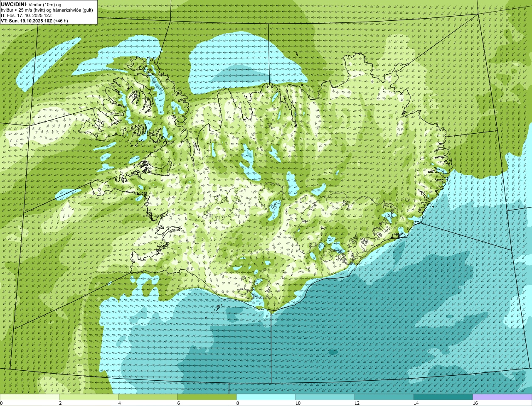This screenshot has height=406, width=532.
Task: Click the legend scale label "8"
Action: pyautogui.click(x=238, y=403)
